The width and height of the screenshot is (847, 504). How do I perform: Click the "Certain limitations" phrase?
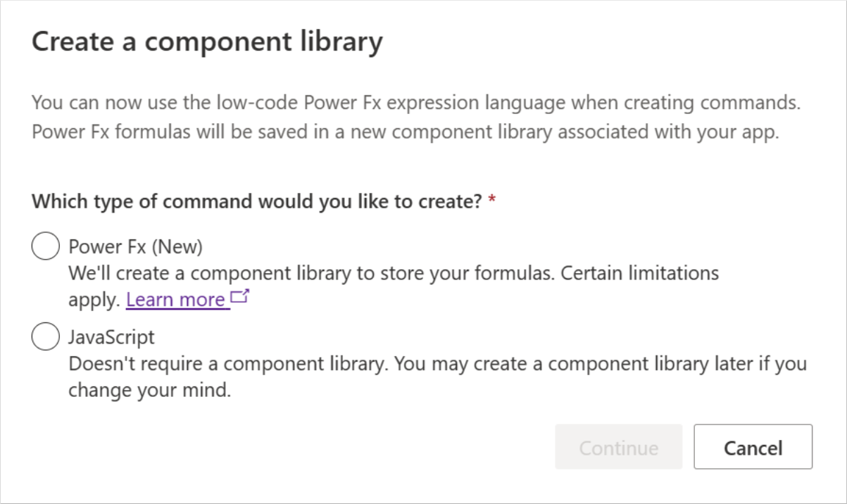[x=639, y=273]
